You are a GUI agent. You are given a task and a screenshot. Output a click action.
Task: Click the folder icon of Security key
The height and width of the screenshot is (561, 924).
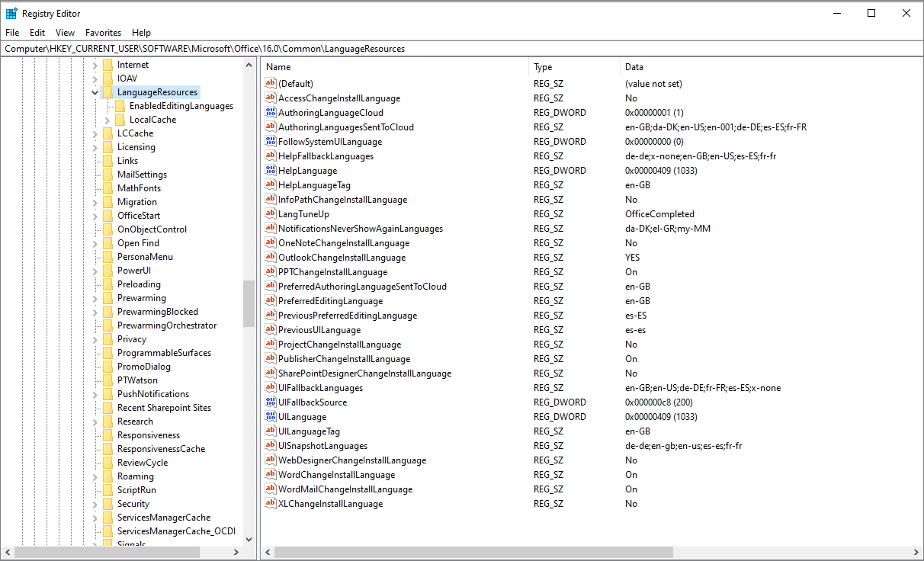tap(107, 504)
